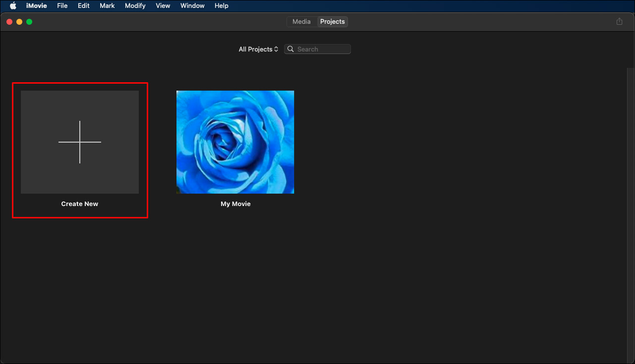The height and width of the screenshot is (364, 635).
Task: Open the Mark menu
Action: pyautogui.click(x=107, y=5)
